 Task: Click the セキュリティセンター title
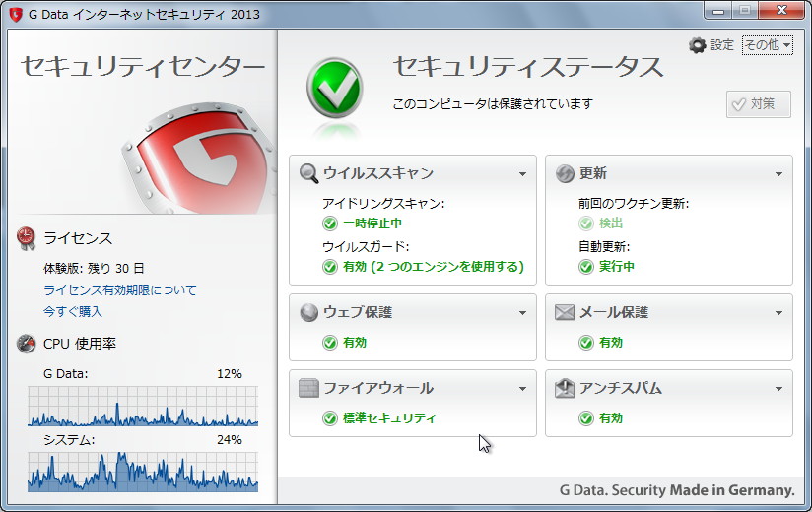(143, 67)
